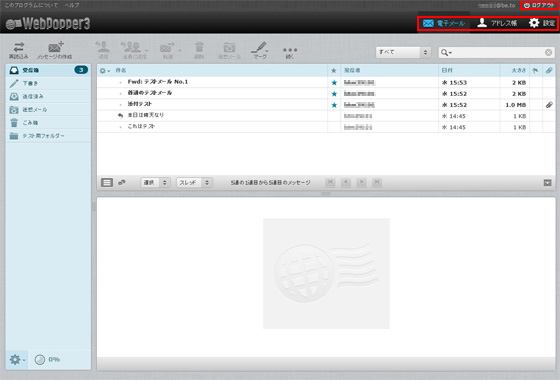Click the 0% disk quota indicator

(x=48, y=359)
